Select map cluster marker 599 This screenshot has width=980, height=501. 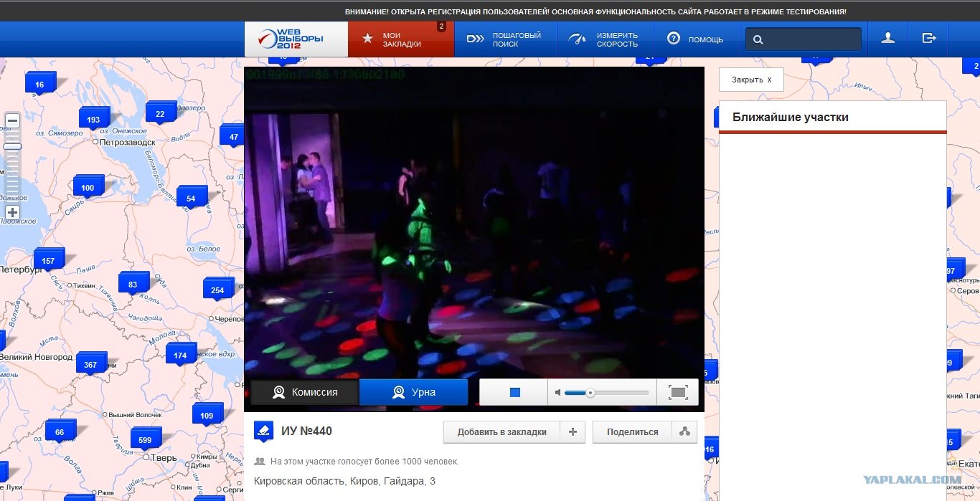click(x=145, y=439)
